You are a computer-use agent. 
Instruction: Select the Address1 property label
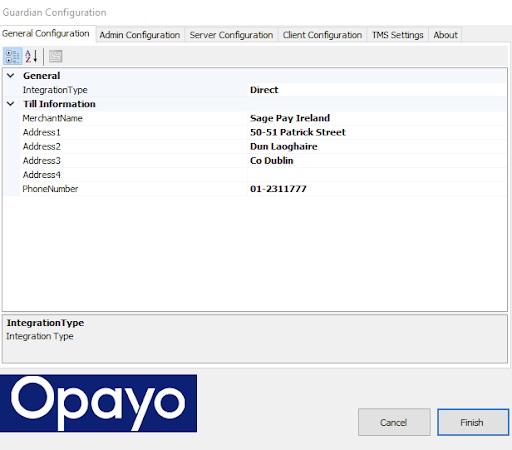pyautogui.click(x=42, y=132)
